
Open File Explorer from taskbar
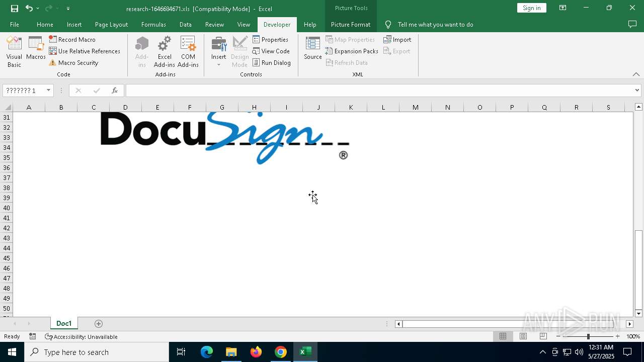231,352
